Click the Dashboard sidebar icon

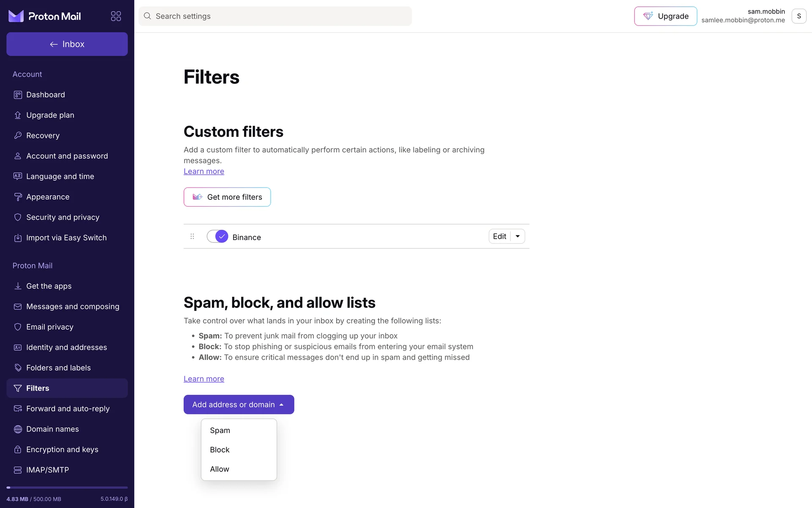click(18, 95)
